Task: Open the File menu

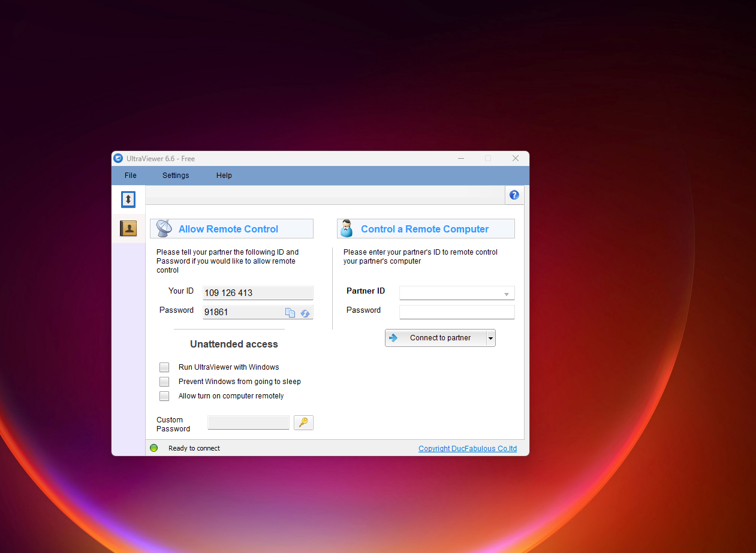Action: coord(131,176)
